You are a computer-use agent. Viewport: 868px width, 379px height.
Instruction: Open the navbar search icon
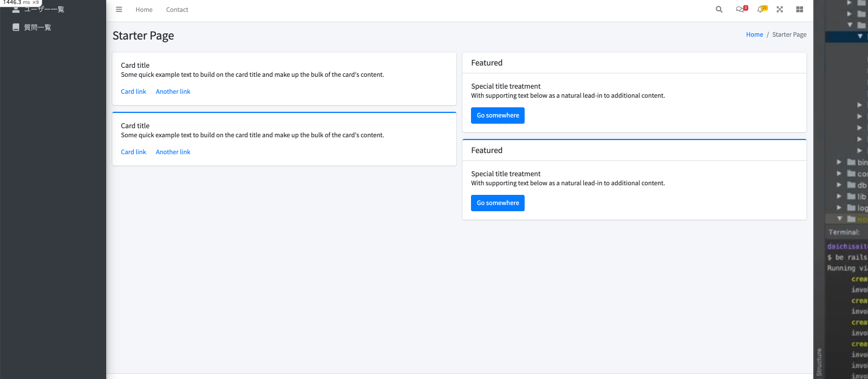coord(719,10)
